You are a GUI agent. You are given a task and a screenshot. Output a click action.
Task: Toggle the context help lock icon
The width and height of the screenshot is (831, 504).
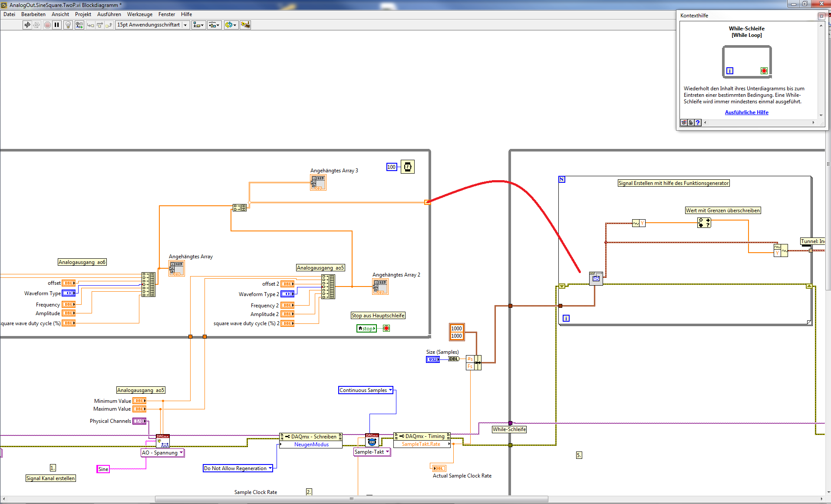click(691, 123)
